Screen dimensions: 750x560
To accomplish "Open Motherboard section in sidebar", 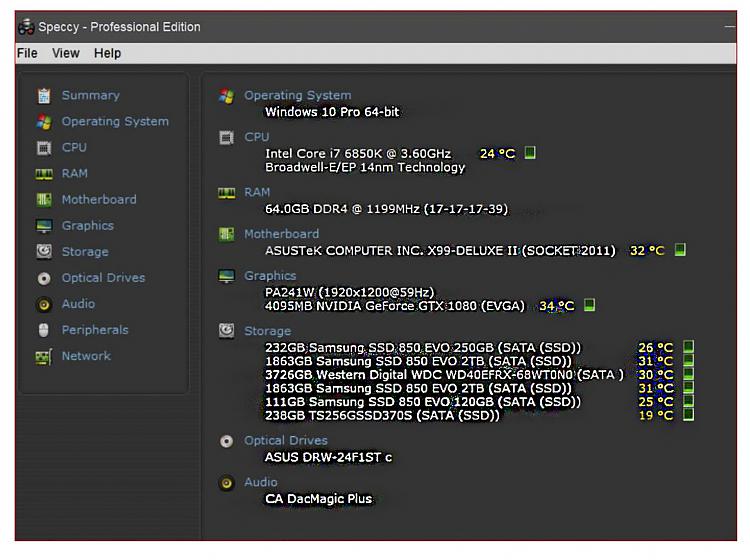I will (99, 199).
